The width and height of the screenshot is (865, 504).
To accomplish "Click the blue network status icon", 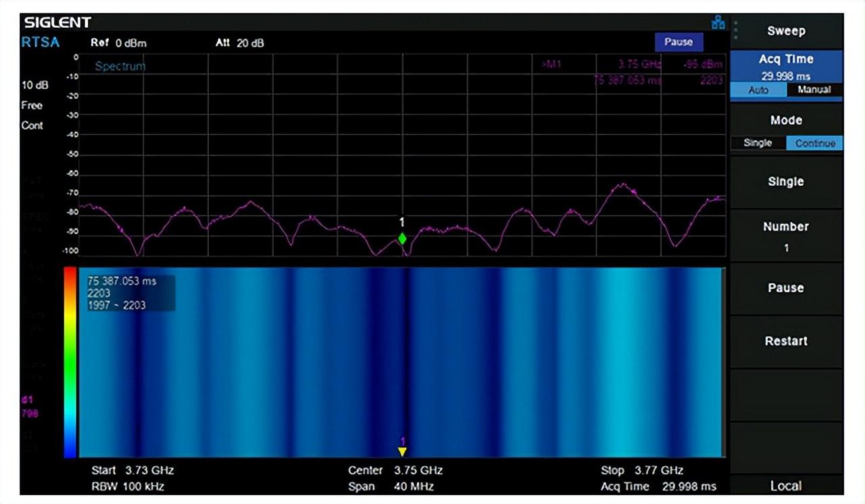I will pos(718,23).
